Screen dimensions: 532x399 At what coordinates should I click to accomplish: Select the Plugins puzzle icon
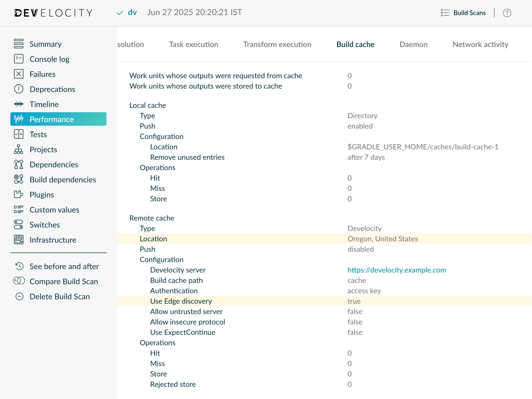18,195
